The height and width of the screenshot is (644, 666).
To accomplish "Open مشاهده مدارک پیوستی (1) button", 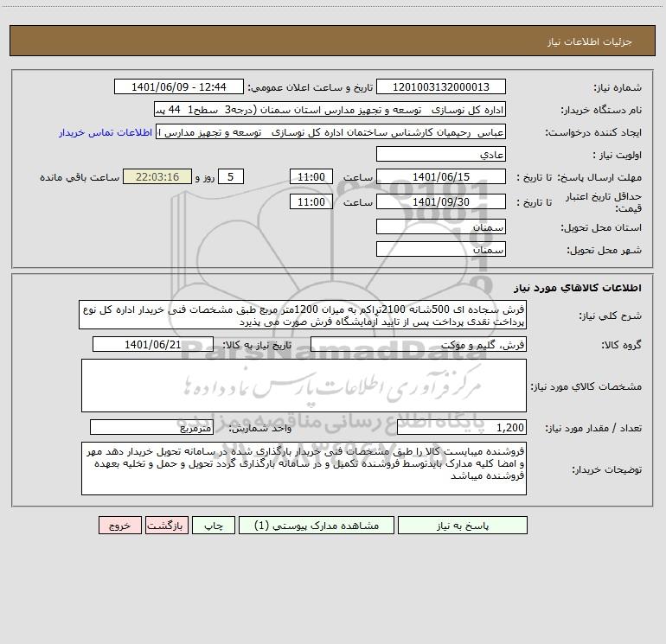I will click(x=317, y=526).
